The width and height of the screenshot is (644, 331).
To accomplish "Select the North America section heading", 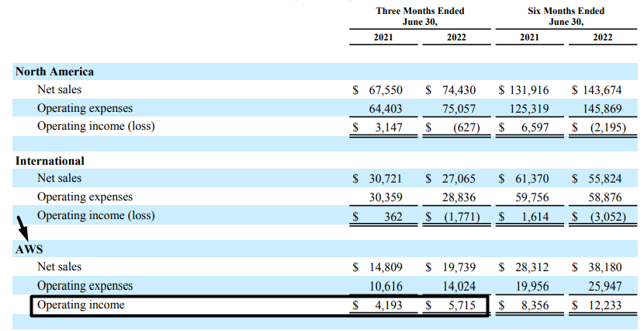I will 54,71.
